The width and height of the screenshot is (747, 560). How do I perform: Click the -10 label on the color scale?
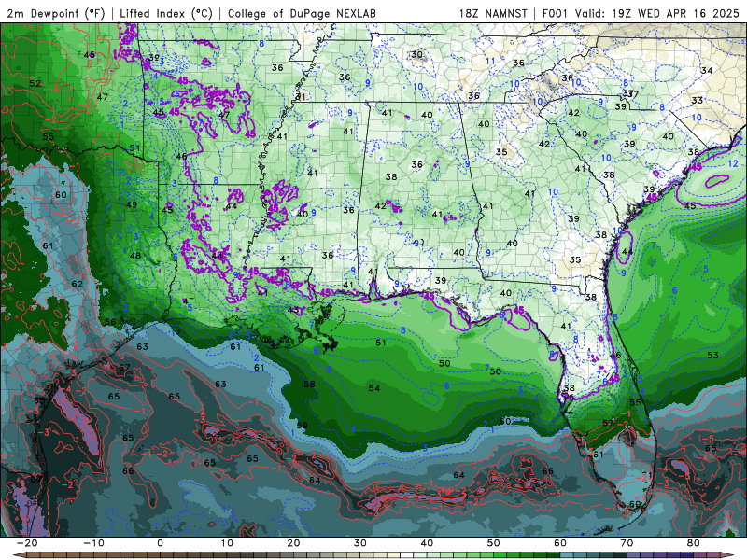[93, 543]
